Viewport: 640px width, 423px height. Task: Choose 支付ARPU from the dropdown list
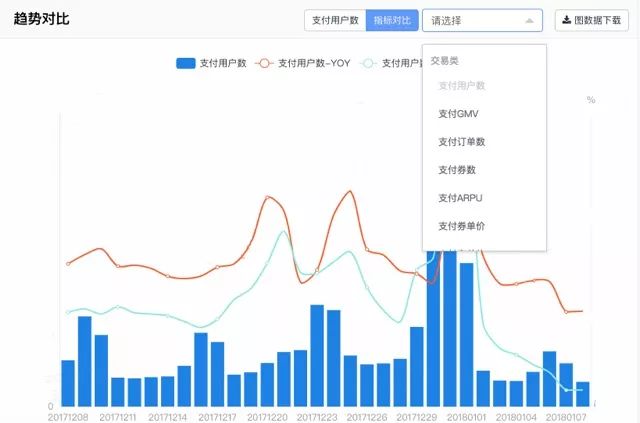(484, 198)
